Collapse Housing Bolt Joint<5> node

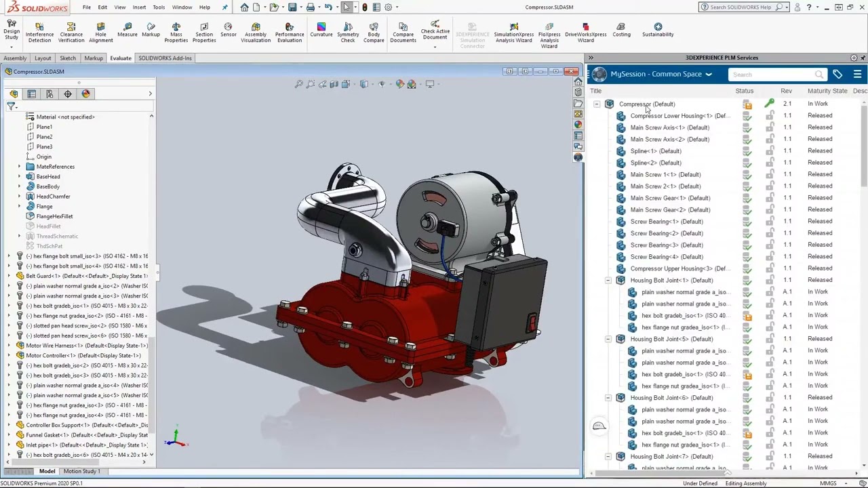coord(608,339)
